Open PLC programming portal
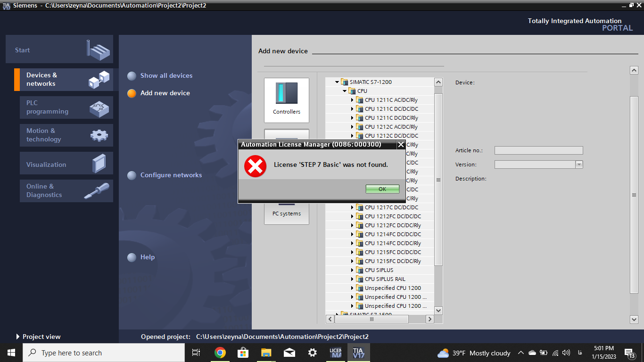644x362 pixels. coord(66,107)
